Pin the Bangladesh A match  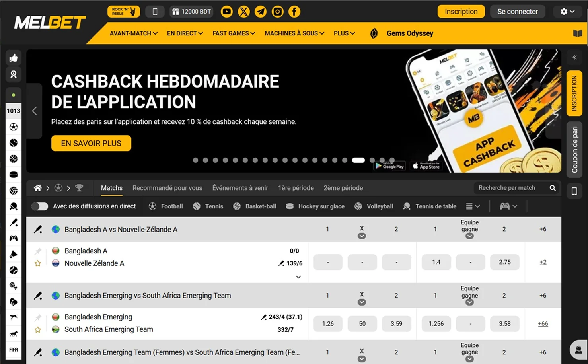click(38, 251)
